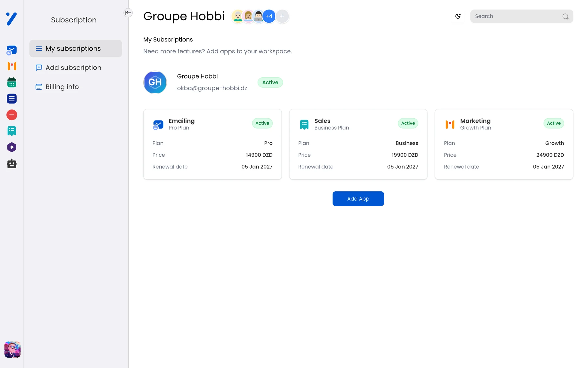
Task: Click the Marketing card Growth plan value
Action: pos(554,143)
